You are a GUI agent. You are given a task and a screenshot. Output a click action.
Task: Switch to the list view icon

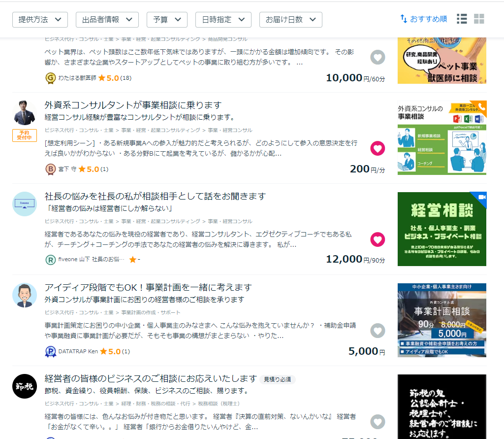tap(462, 19)
